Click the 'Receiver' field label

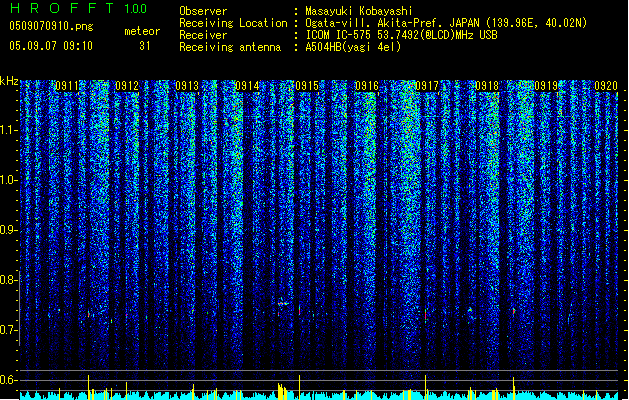(203, 35)
